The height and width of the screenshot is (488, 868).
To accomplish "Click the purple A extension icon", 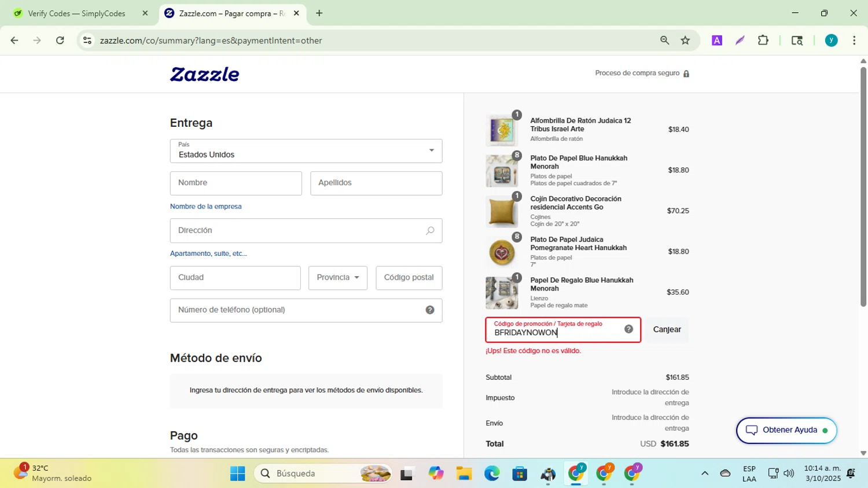I will (x=717, y=41).
